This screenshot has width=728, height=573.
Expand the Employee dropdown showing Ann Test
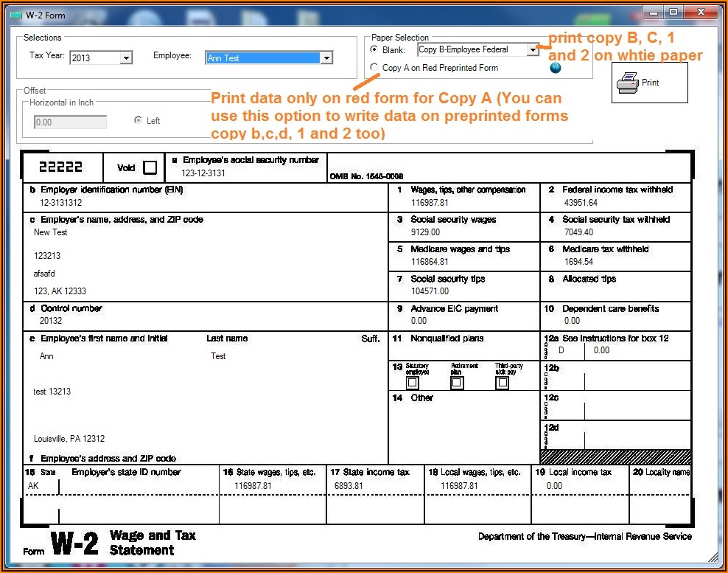tap(326, 58)
